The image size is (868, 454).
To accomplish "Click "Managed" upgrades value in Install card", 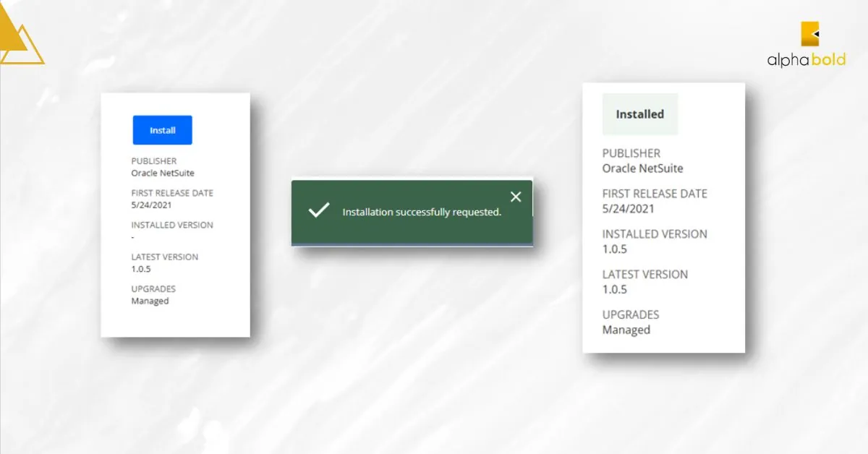I will [150, 301].
